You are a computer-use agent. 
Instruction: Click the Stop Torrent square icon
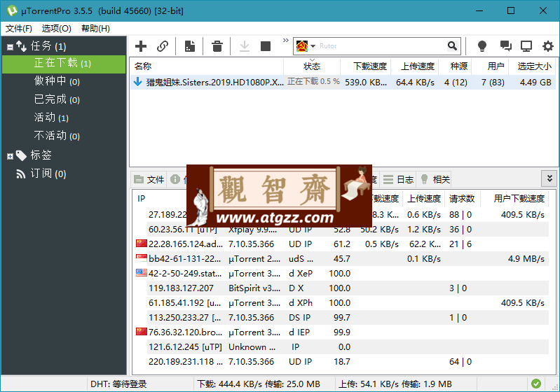[x=266, y=46]
